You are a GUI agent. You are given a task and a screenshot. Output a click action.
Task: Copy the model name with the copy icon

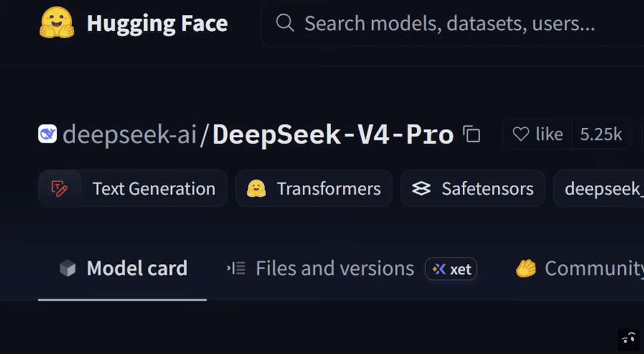pos(472,134)
